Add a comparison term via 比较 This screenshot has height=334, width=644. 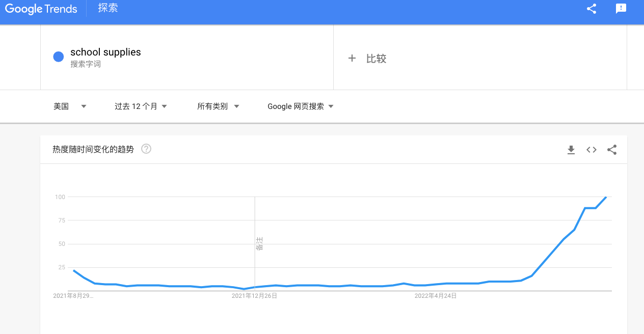[x=377, y=59]
